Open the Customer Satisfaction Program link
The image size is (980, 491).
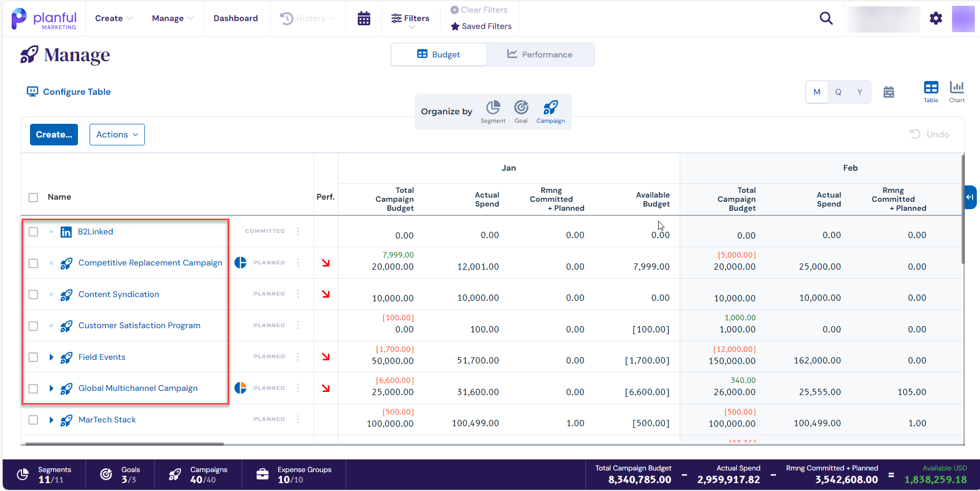pyautogui.click(x=139, y=326)
